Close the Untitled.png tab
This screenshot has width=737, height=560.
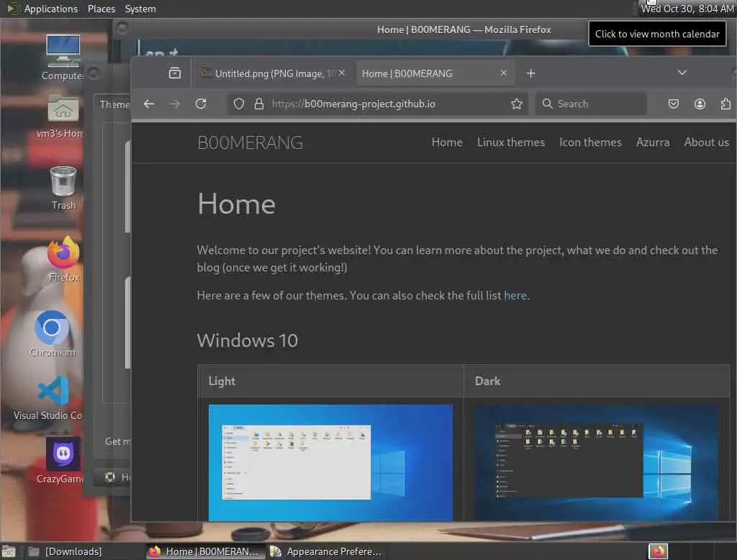(342, 73)
